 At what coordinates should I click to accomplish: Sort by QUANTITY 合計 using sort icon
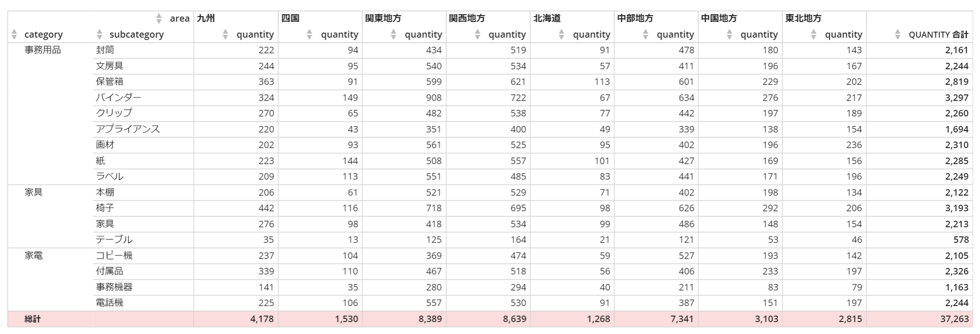898,34
